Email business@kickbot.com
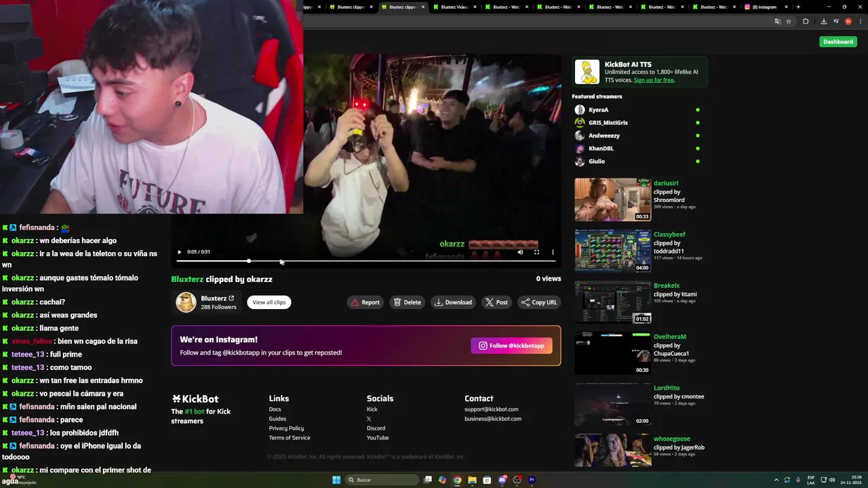The height and width of the screenshot is (488, 868). tap(493, 419)
